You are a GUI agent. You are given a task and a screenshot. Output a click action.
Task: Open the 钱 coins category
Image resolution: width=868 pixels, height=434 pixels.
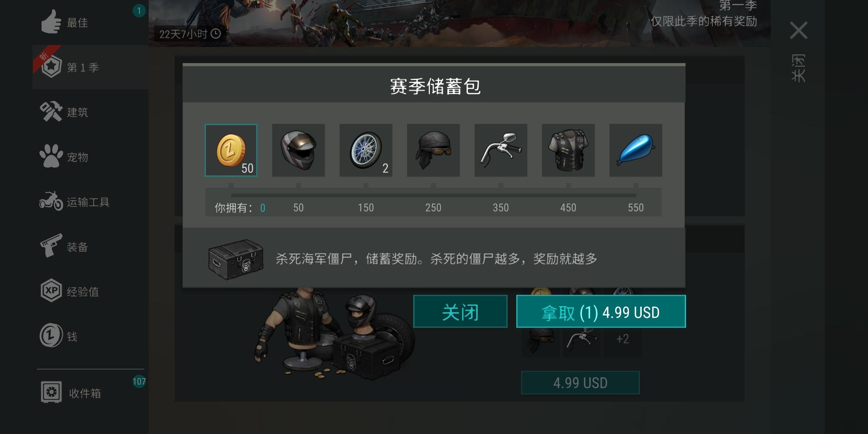(90, 336)
